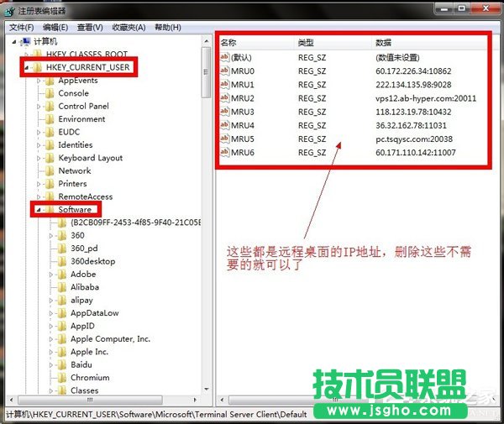Screen dimensions: 504x424
Task: Expand the Keyboard Layout key
Action: coord(39,158)
